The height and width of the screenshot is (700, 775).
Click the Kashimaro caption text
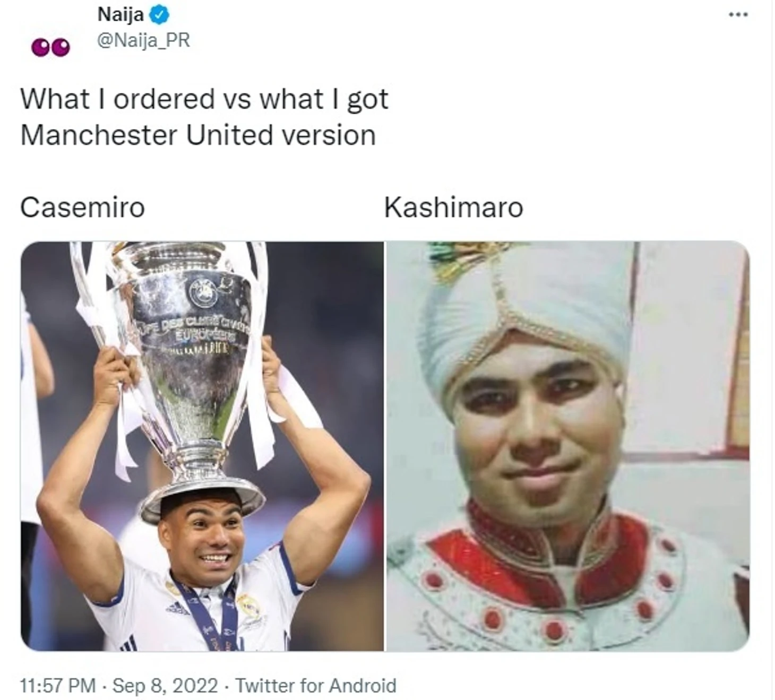(x=454, y=207)
